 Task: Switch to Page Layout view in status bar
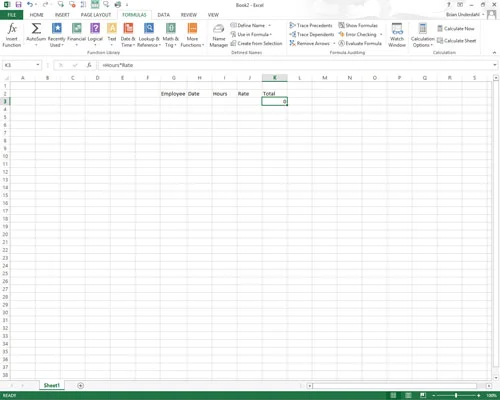tap(408, 395)
